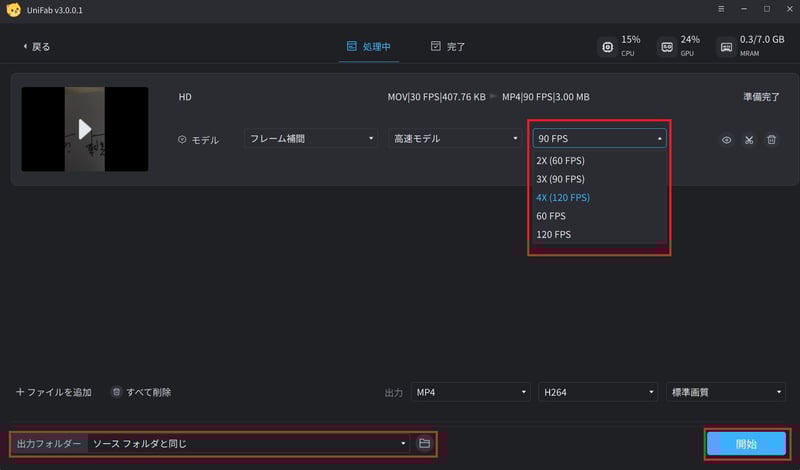This screenshot has width=800, height=470.
Task: Switch to the 処理中 tab
Action: click(369, 46)
